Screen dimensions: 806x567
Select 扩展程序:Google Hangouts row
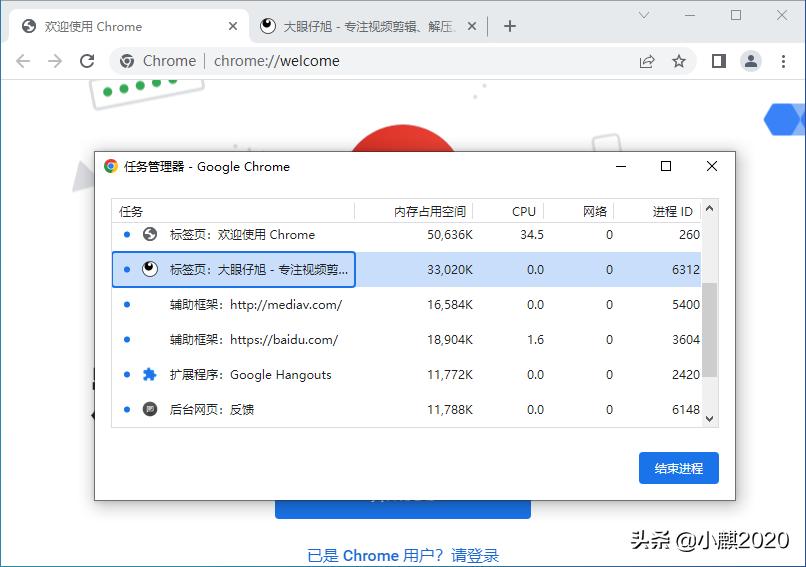pyautogui.click(x=406, y=375)
